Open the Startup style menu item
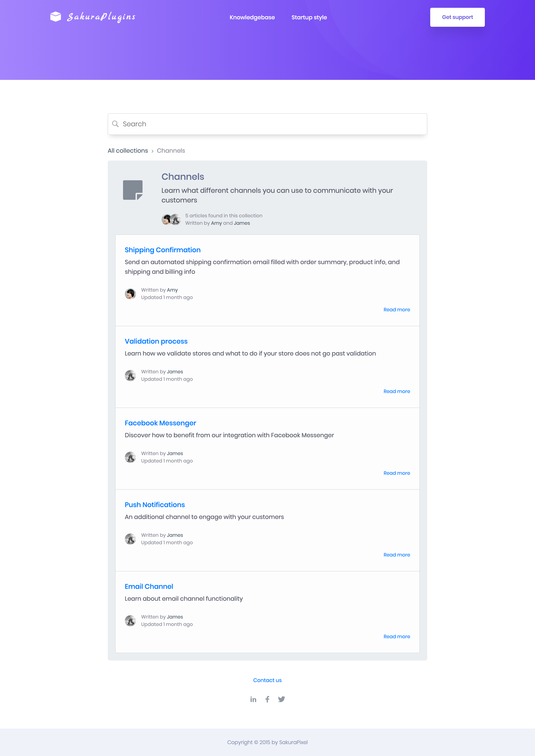 click(309, 17)
